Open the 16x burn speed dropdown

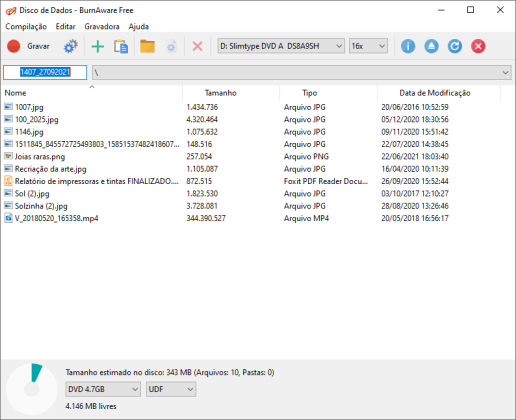tap(368, 46)
